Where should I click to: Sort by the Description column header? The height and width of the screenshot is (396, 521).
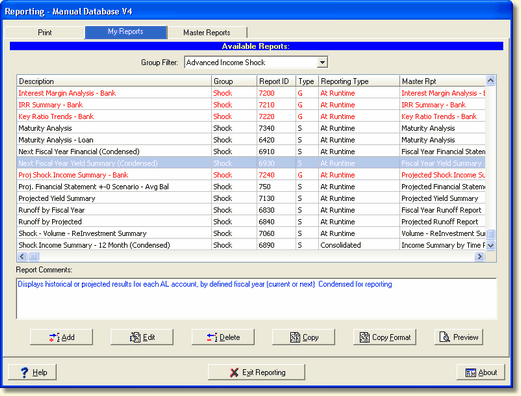click(114, 81)
